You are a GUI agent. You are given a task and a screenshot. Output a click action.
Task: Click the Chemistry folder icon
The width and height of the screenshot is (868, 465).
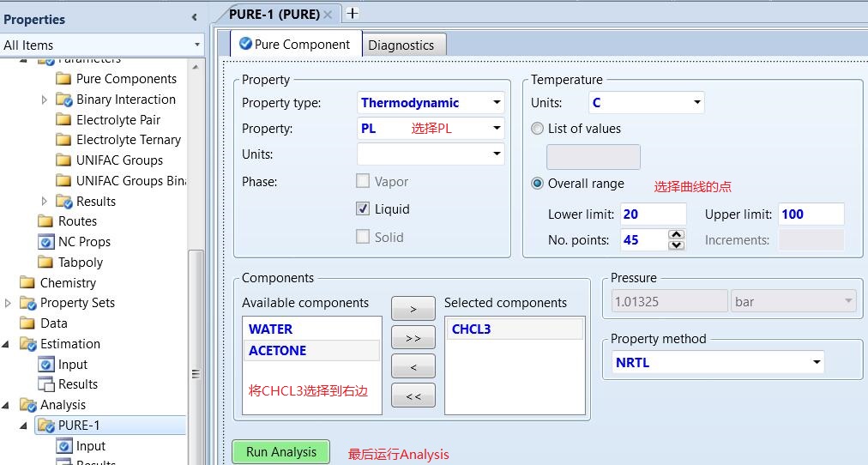pos(27,283)
